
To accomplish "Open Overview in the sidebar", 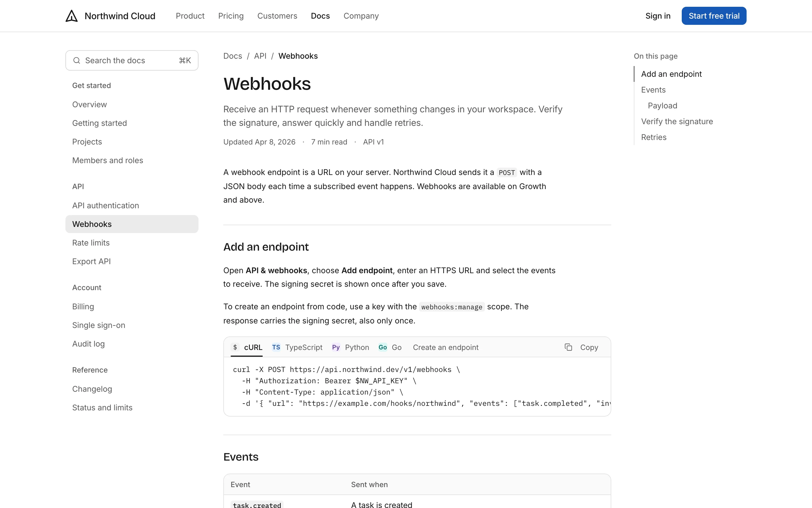I will pos(132,104).
